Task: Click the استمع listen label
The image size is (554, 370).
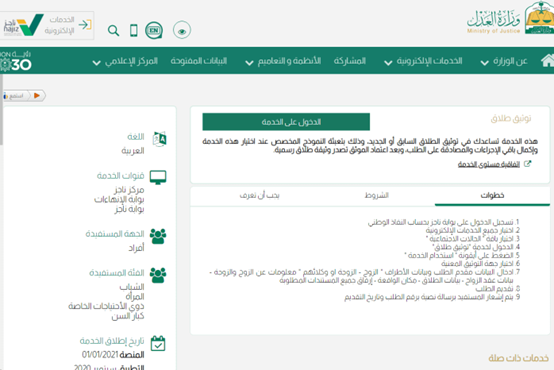Action: point(16,96)
